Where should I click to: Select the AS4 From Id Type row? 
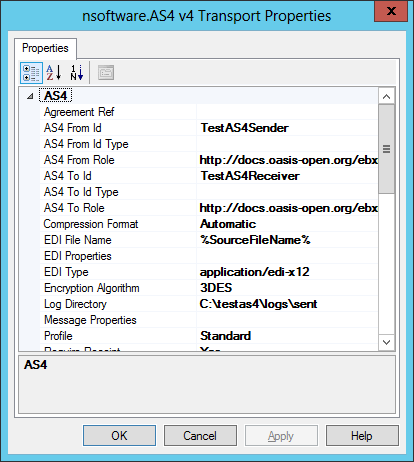(208, 144)
